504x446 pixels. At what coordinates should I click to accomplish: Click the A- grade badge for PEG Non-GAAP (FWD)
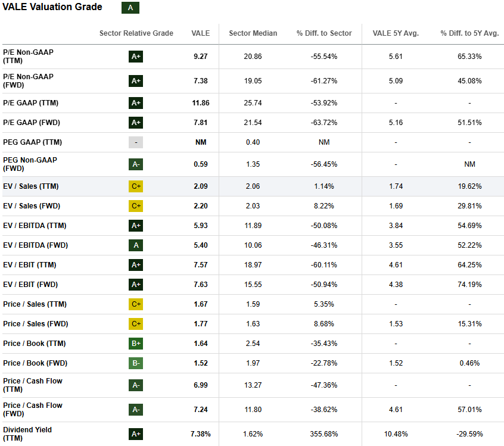pos(136,164)
